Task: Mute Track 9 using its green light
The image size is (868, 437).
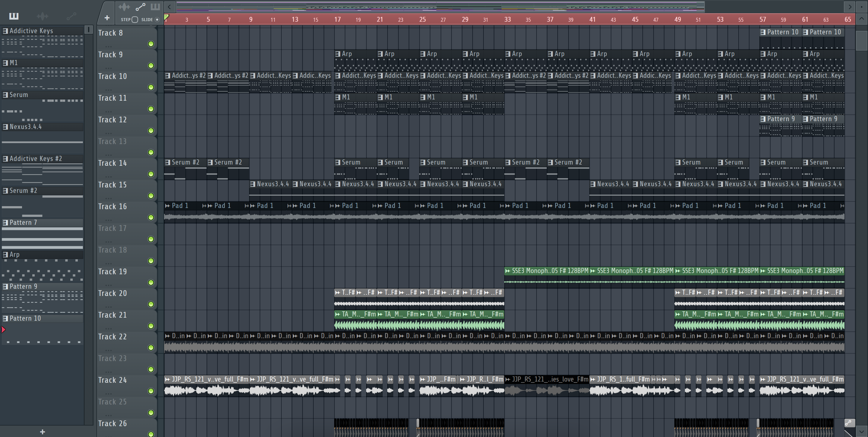Action: (151, 65)
